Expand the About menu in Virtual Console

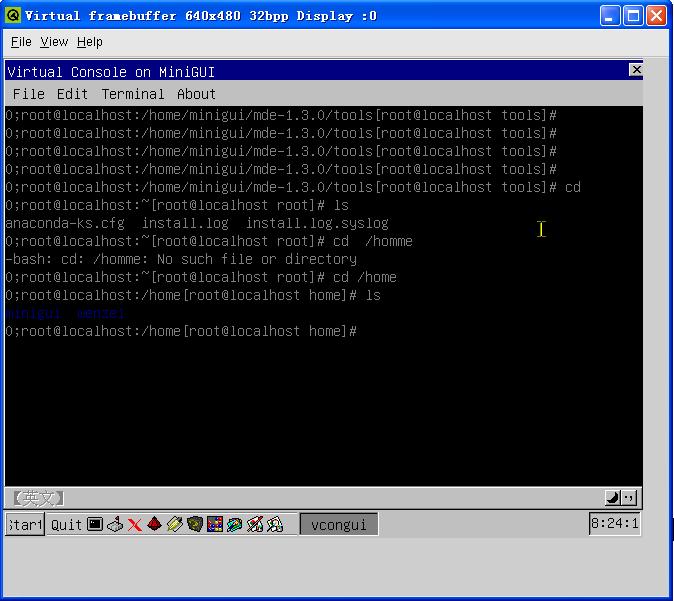point(196,94)
